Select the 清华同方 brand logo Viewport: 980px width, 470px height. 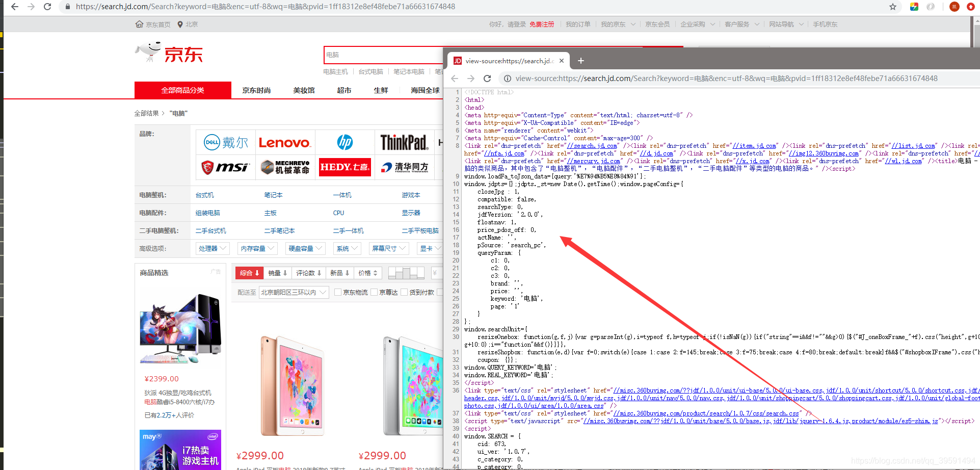[x=404, y=167]
